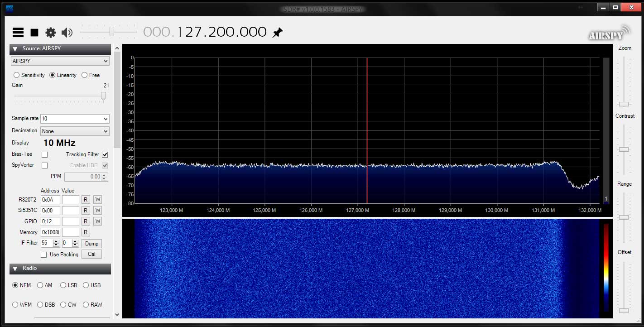Select the Sensitivity gain mode
This screenshot has height=327, width=644.
(17, 75)
